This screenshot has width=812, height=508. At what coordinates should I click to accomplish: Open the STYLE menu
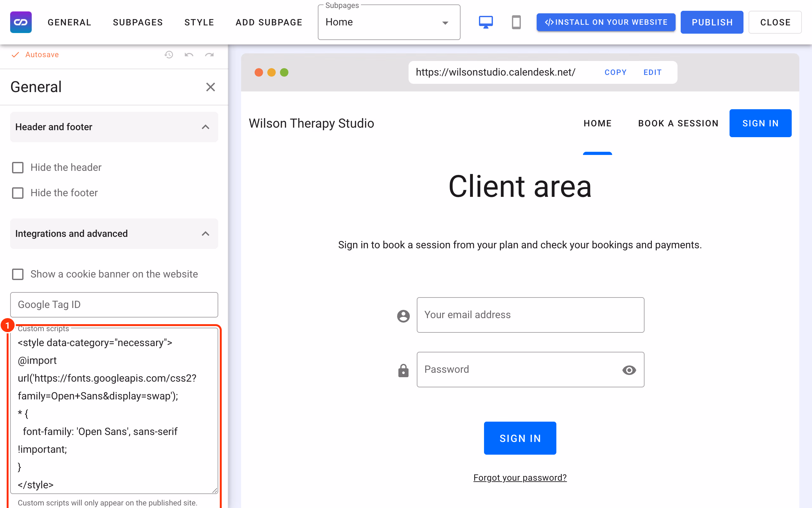click(x=199, y=22)
